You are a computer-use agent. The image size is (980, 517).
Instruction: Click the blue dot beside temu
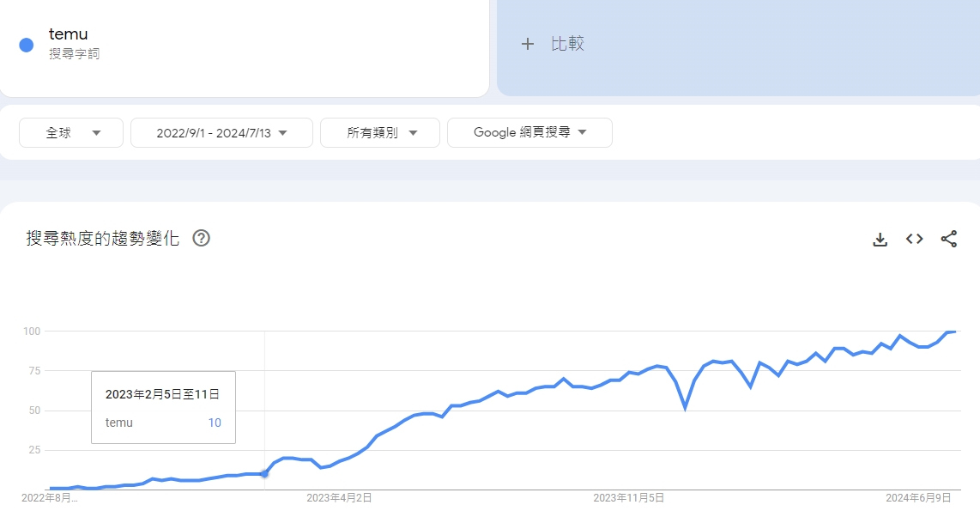[27, 45]
